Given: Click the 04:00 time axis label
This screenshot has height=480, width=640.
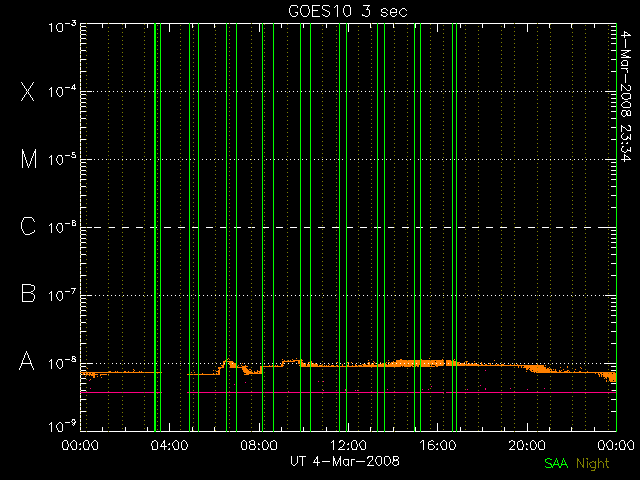Looking at the screenshot, I should 169,445.
